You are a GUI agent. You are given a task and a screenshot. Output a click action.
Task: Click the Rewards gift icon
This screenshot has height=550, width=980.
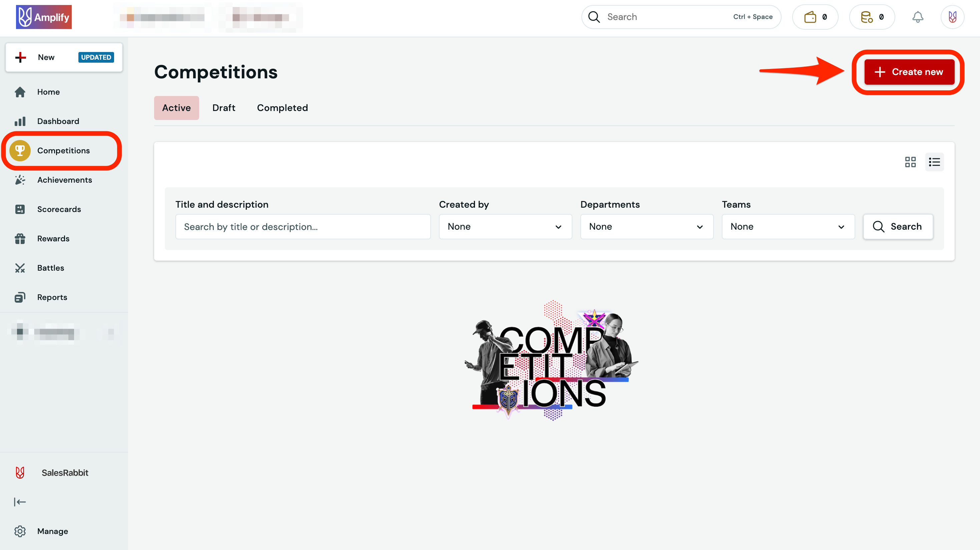point(20,238)
